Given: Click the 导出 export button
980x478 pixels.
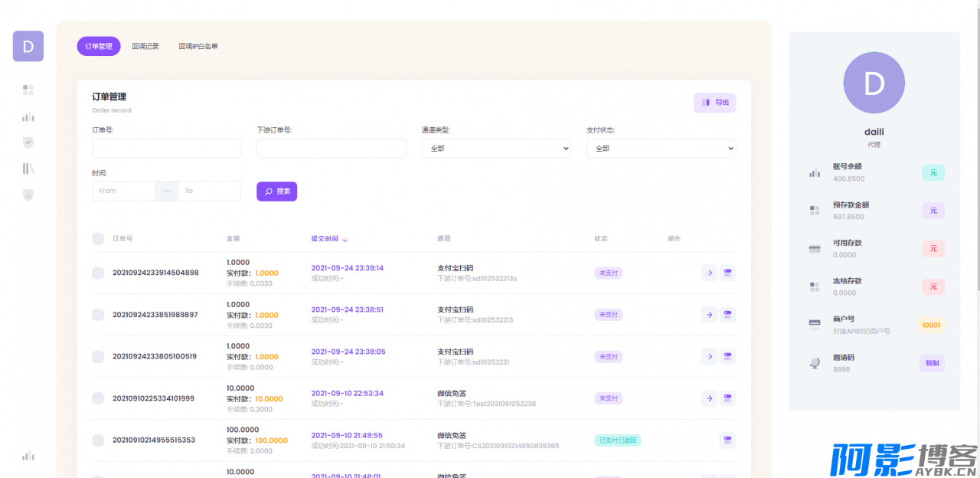Looking at the screenshot, I should click(x=714, y=103).
